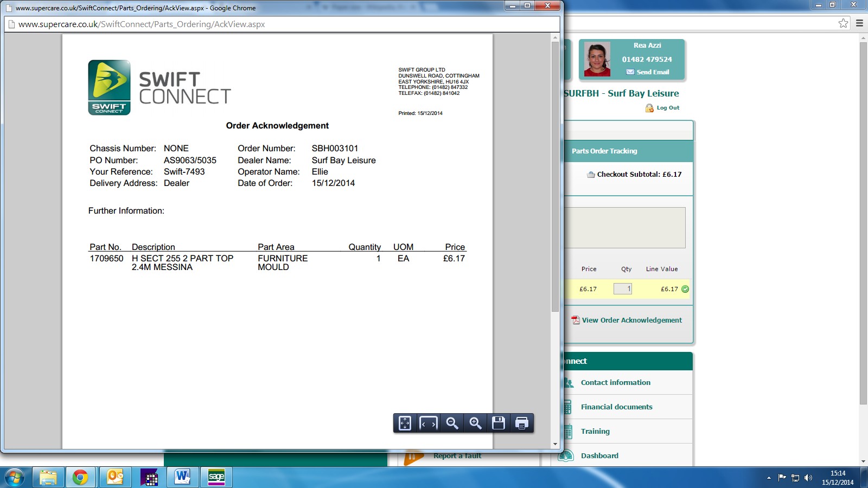This screenshot has width=868, height=488.
Task: Click into the Qty field
Action: tap(623, 289)
